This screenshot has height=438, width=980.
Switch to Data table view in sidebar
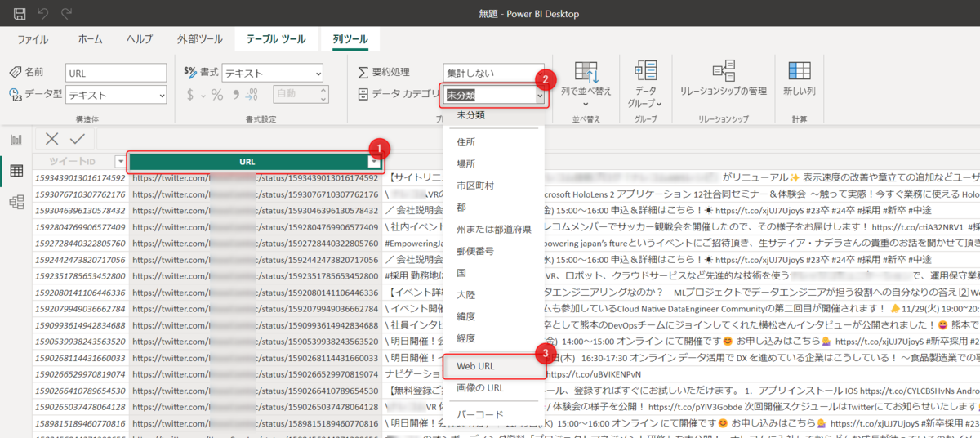[16, 171]
